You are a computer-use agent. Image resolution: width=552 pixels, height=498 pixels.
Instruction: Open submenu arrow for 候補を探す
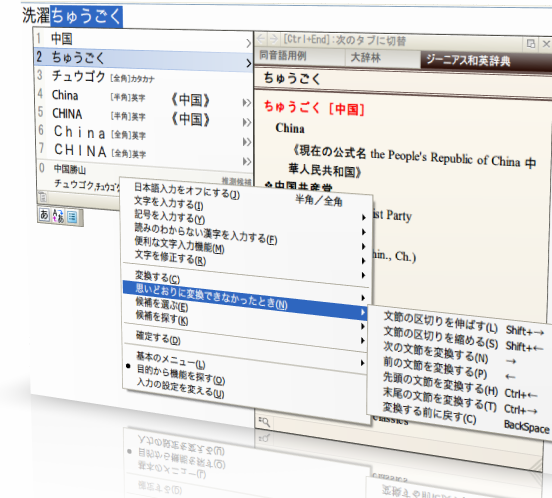pyautogui.click(x=363, y=341)
